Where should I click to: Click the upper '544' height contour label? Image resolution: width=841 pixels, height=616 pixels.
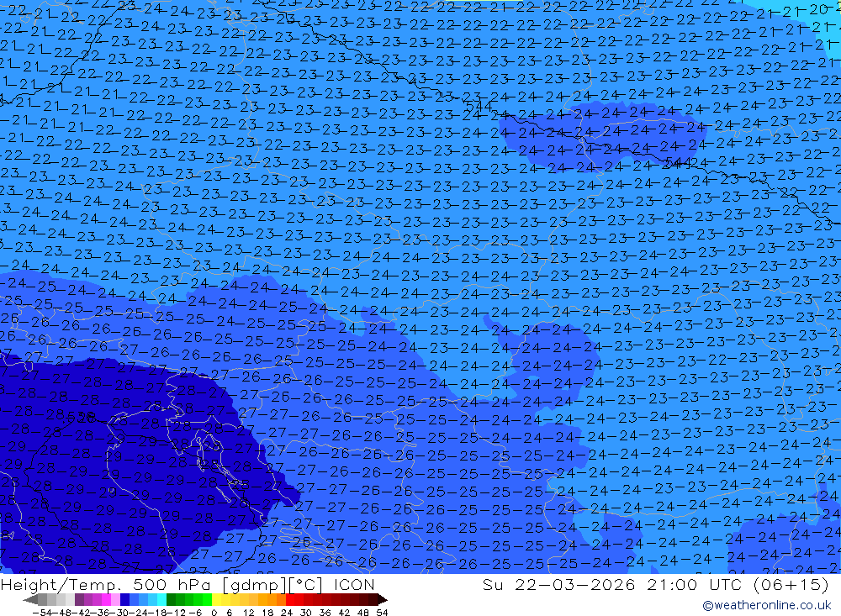coord(479,106)
